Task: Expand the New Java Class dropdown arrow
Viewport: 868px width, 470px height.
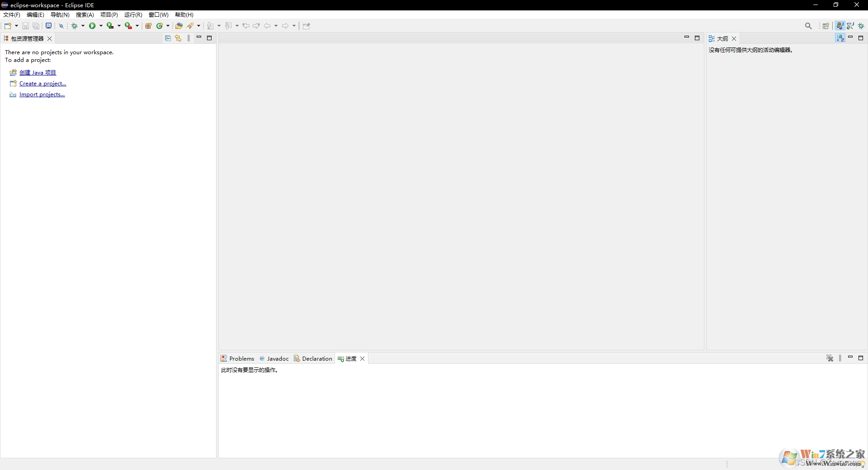Action: pyautogui.click(x=168, y=26)
